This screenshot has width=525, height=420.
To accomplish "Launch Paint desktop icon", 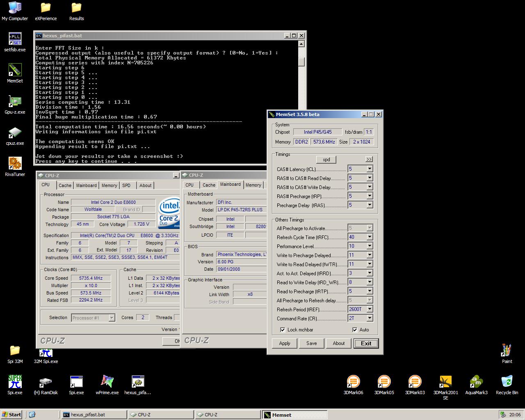I will point(507,354).
